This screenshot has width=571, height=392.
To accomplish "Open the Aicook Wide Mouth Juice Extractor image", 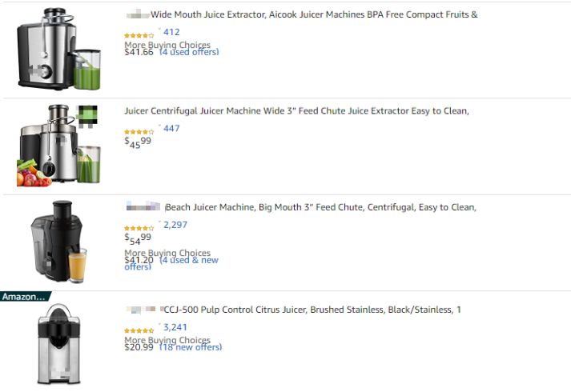I will [59, 49].
